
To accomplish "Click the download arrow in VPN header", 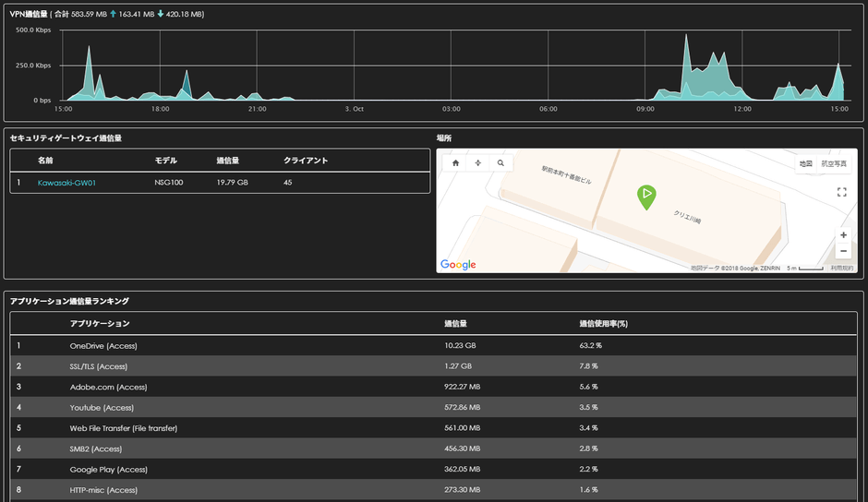I will point(160,15).
